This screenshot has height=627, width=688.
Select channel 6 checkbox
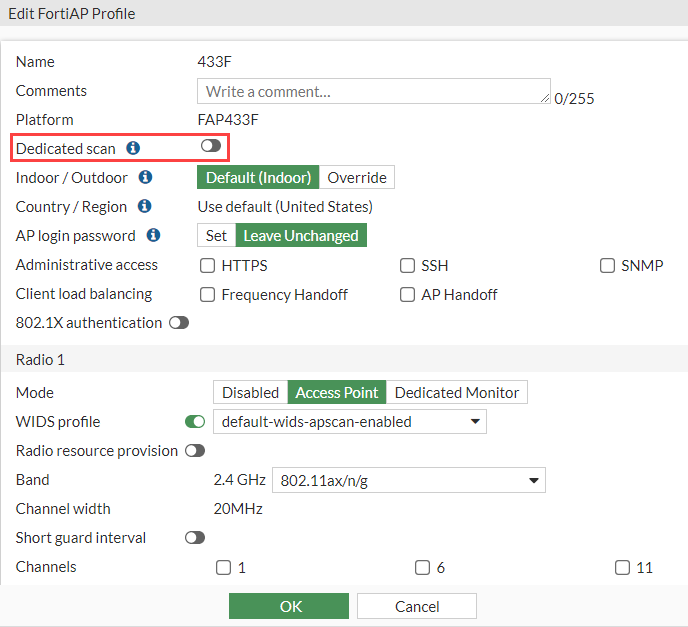[x=423, y=568]
